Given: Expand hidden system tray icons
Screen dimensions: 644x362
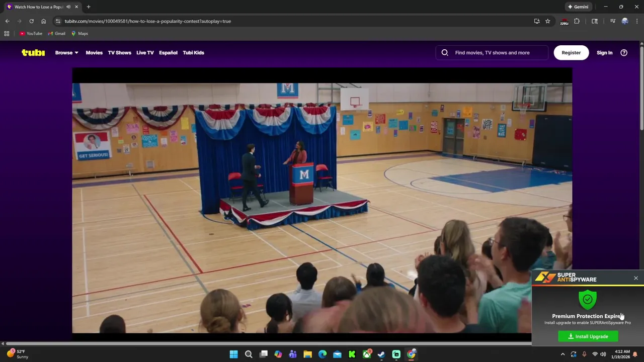Looking at the screenshot, I should point(563,354).
